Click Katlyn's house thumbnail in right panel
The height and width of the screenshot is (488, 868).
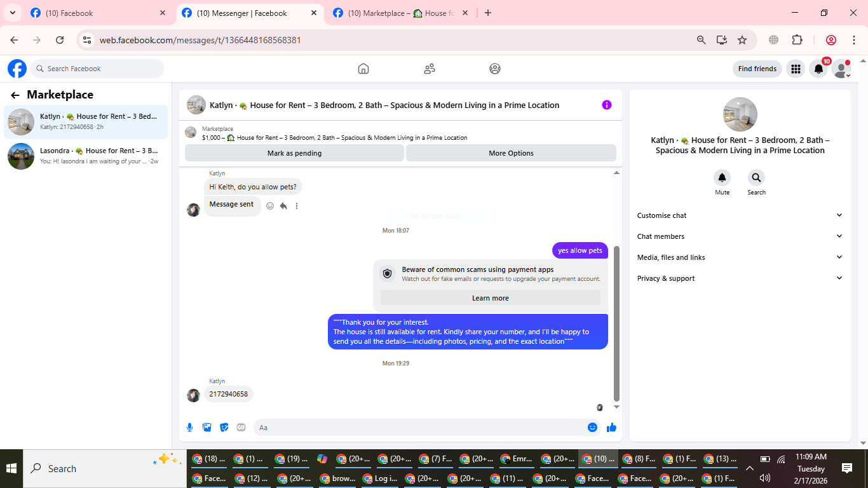(740, 114)
